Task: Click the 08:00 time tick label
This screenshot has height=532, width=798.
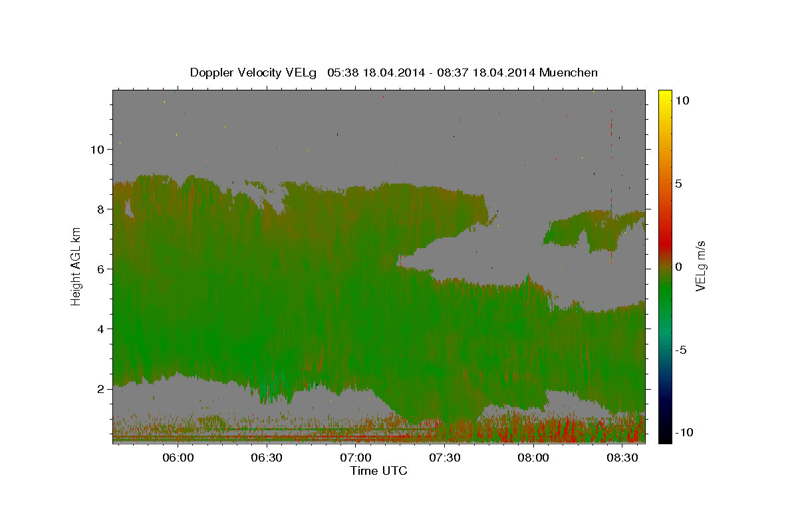Action: tap(533, 458)
